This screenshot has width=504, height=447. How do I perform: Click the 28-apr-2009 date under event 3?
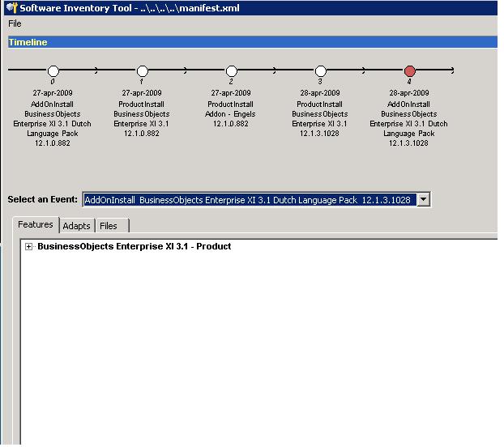click(x=320, y=93)
